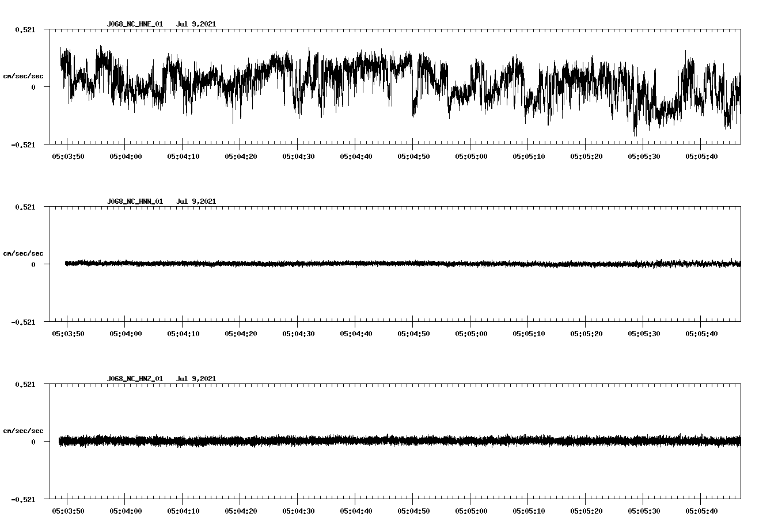
Task: Click the 0.521 label on the HNE plot
Action: pos(25,29)
